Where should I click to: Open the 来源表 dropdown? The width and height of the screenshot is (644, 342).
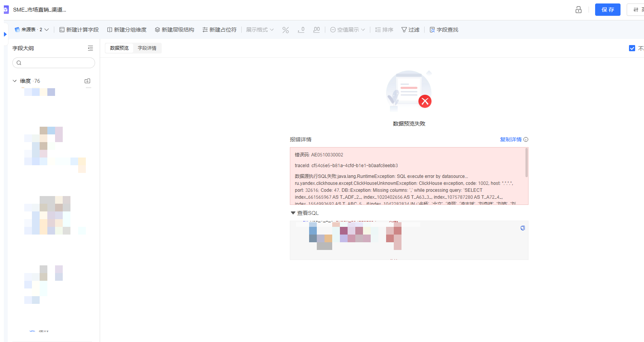pyautogui.click(x=32, y=30)
